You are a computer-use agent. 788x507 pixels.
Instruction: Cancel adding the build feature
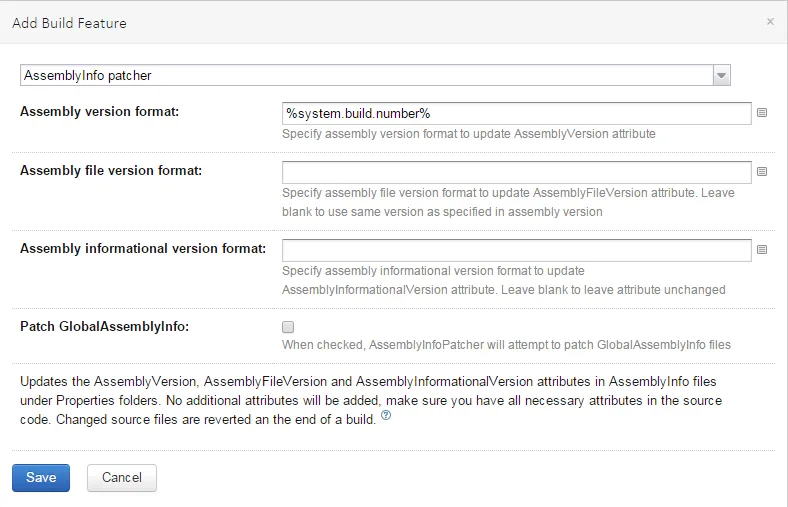pos(122,477)
